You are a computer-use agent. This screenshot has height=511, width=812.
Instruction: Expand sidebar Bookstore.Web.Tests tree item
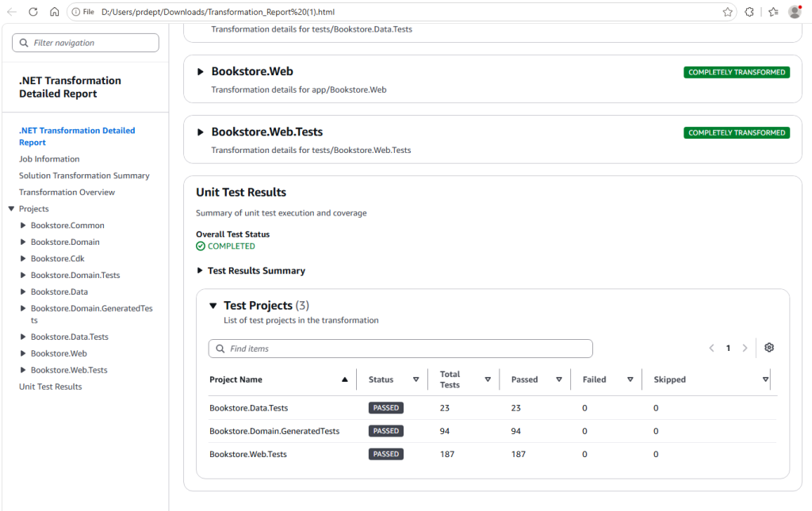pos(23,370)
